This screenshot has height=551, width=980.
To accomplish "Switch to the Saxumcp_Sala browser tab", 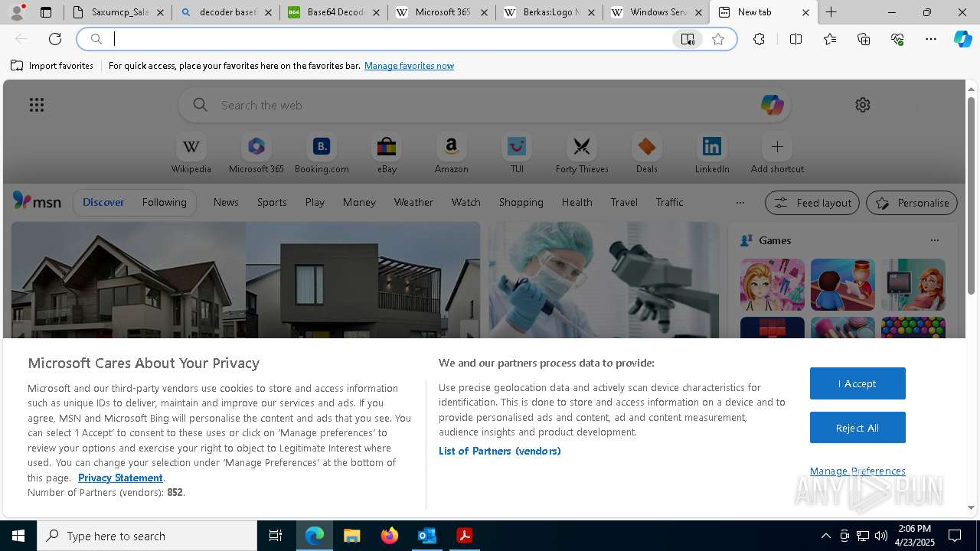I will pos(118,12).
